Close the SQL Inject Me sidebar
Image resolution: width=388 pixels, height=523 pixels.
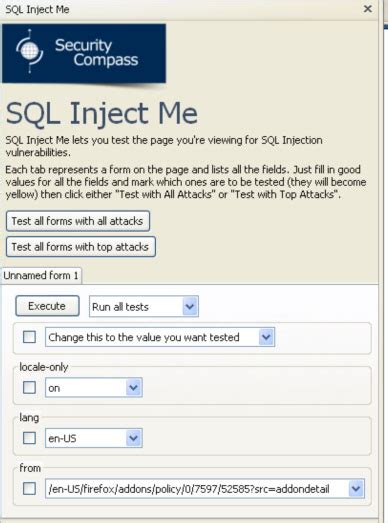tap(368, 9)
